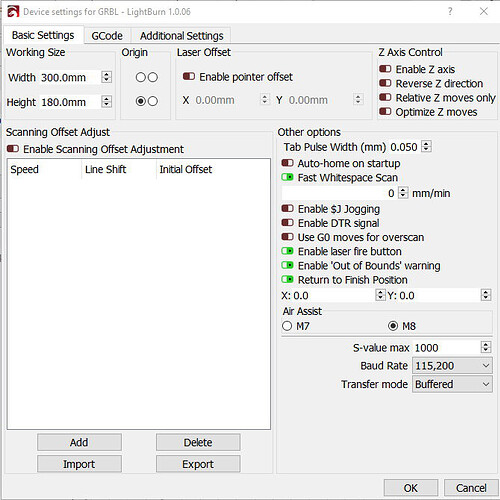Click the Speed column header
500x500 pixels.
click(44, 169)
